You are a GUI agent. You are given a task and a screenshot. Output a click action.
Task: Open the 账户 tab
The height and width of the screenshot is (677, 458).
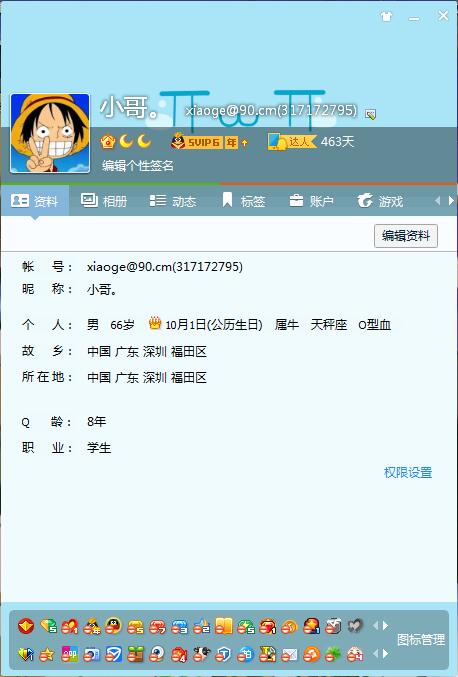pos(311,201)
